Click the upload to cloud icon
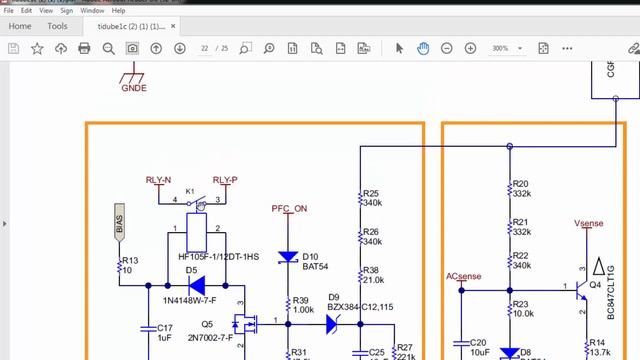Screen dimensions: 640x360 61,49
